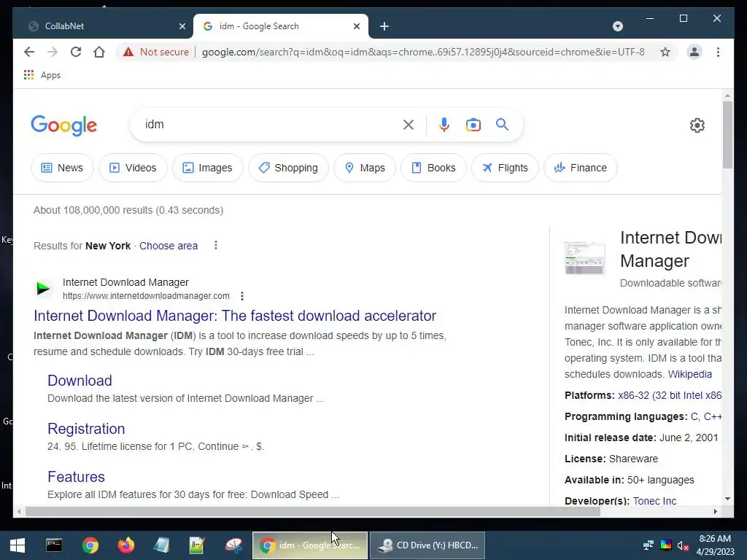This screenshot has height=560, width=747.
Task: Submit the search with the magnifier icon
Action: point(502,125)
